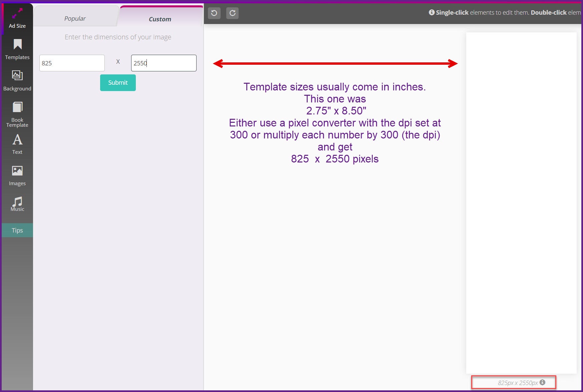
Task: Open the Images panel
Action: tap(17, 175)
